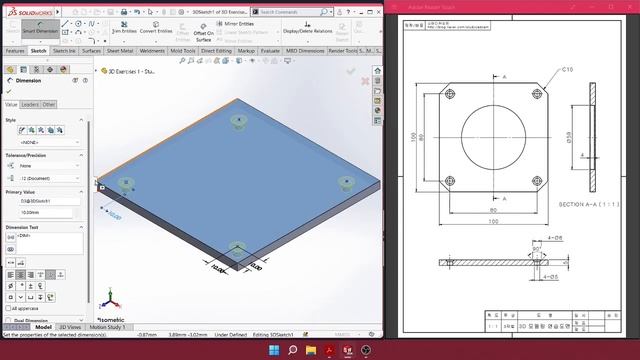
Task: Switch to the Motion Study 1 tab
Action: (107, 327)
